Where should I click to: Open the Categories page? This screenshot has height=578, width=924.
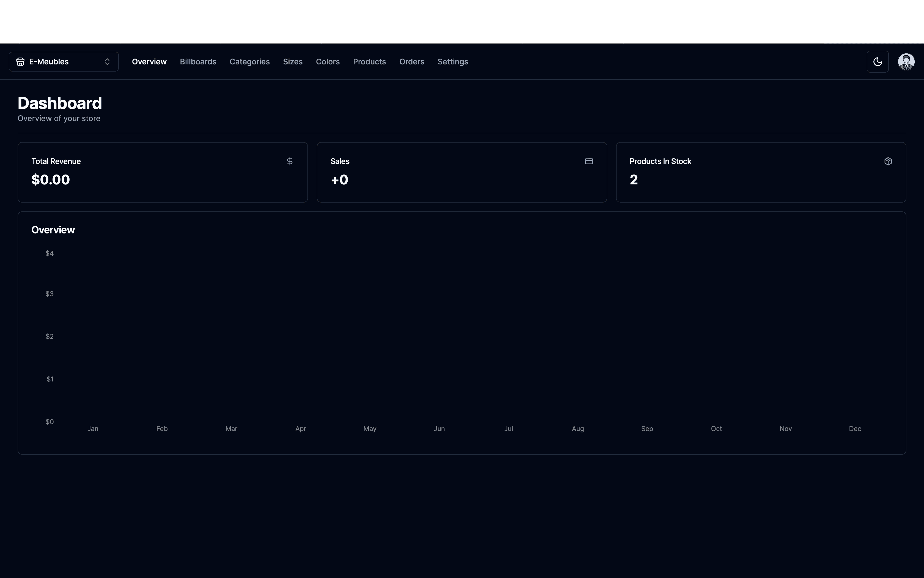tap(250, 62)
